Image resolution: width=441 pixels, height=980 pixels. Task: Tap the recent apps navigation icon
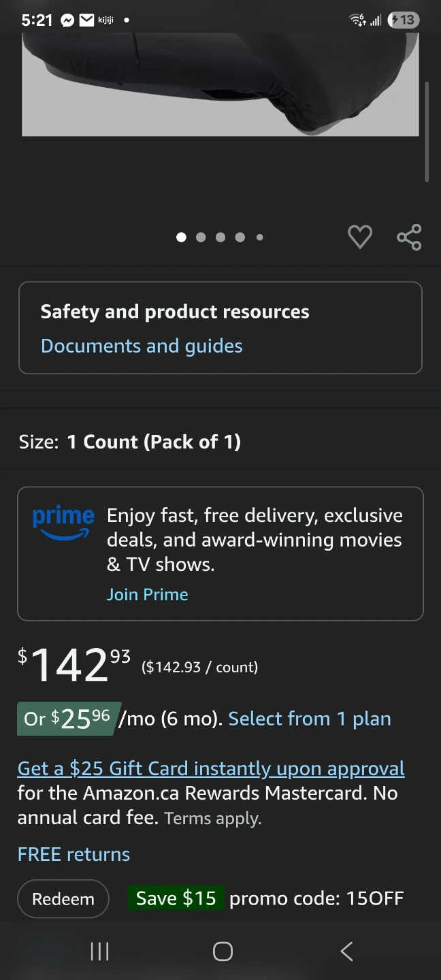point(99,951)
